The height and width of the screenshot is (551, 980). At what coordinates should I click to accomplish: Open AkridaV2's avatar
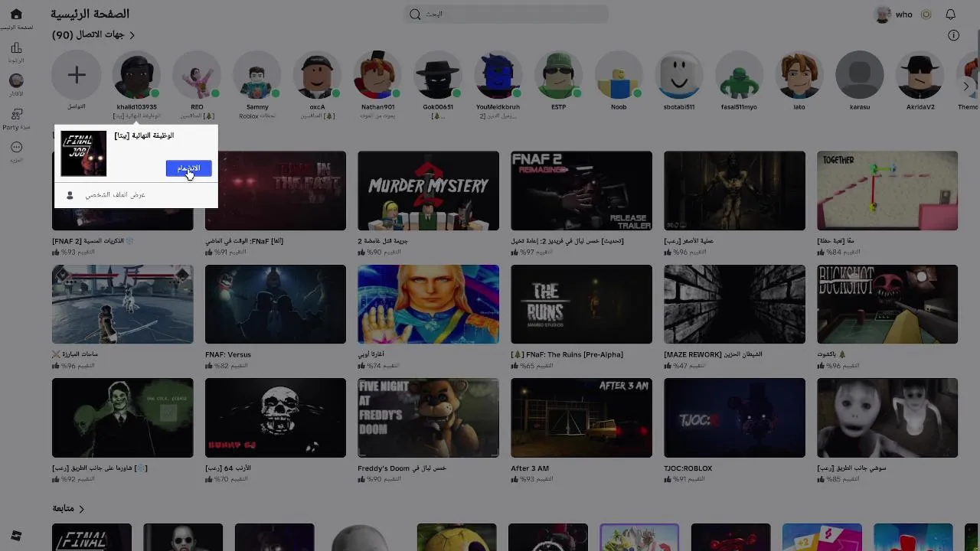[920, 75]
